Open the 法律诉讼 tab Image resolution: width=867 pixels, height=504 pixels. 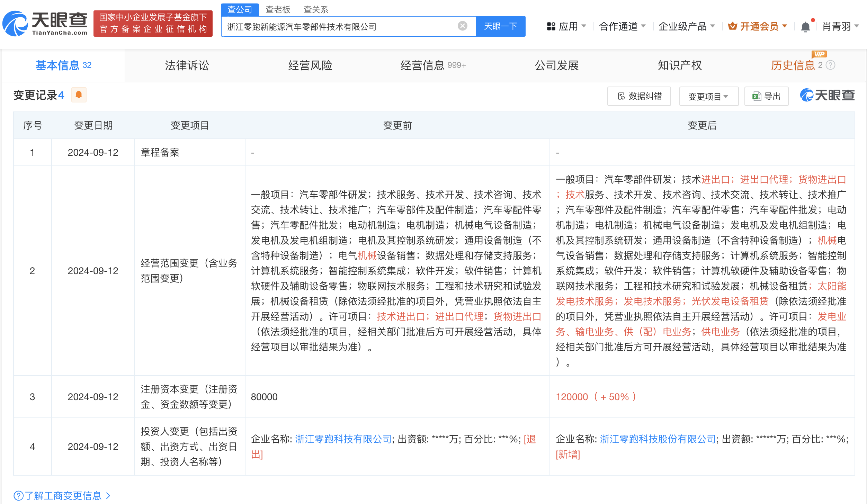coord(187,65)
